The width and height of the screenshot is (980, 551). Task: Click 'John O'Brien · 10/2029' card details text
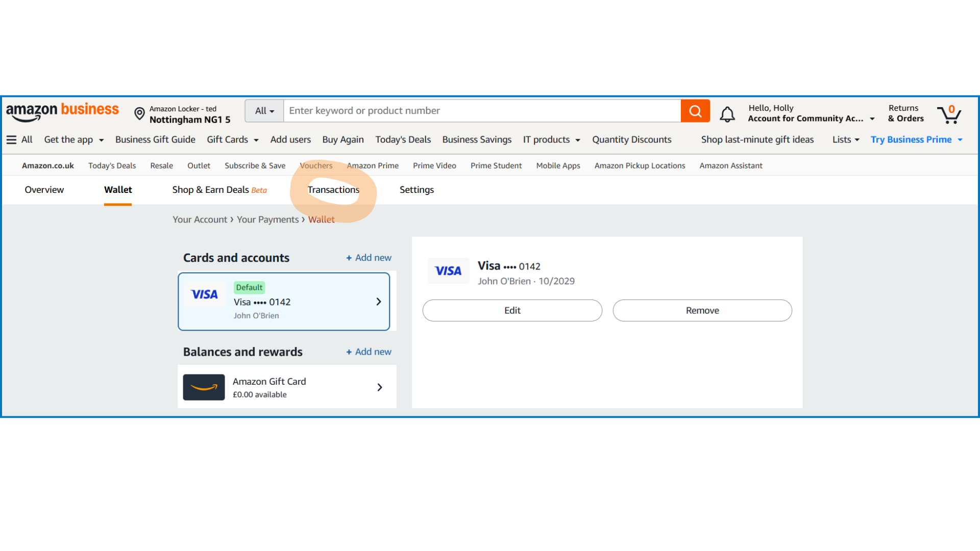[x=526, y=281]
